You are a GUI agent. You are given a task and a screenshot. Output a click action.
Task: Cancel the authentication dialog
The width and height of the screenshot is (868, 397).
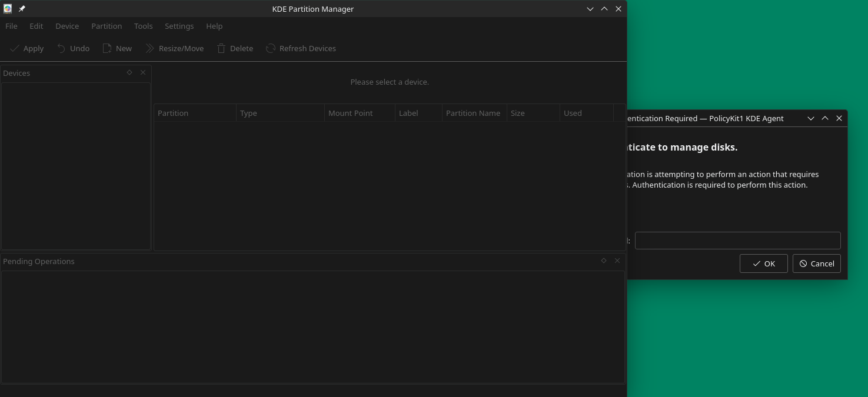tap(816, 263)
